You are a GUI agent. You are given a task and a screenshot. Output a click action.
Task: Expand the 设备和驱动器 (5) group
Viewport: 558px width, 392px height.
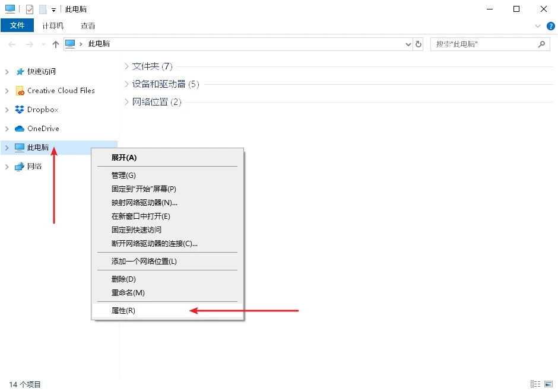coord(126,84)
